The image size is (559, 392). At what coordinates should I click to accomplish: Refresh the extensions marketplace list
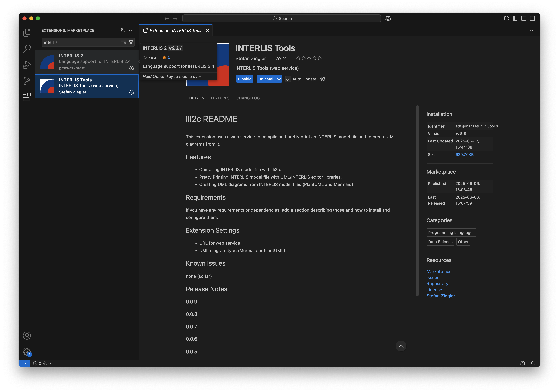pyautogui.click(x=123, y=30)
